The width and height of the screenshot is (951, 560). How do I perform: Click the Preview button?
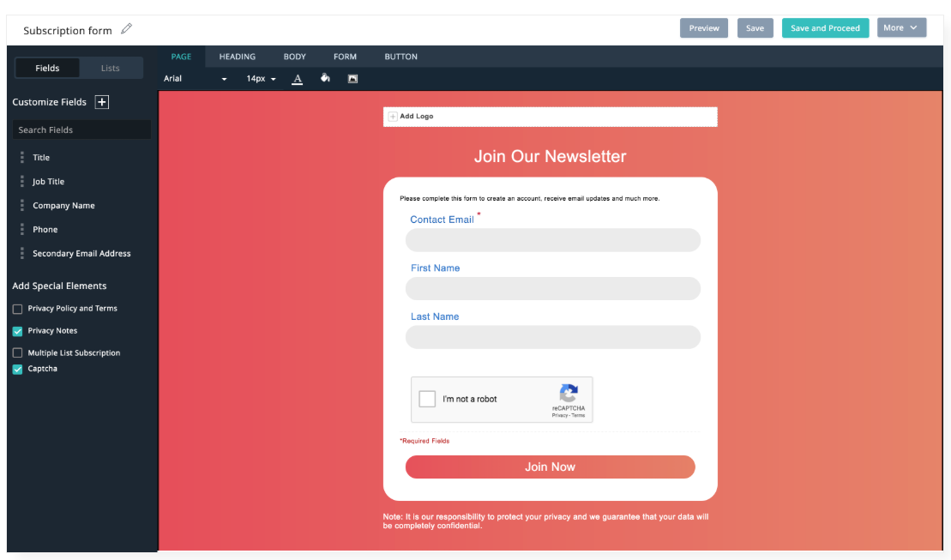tap(704, 28)
